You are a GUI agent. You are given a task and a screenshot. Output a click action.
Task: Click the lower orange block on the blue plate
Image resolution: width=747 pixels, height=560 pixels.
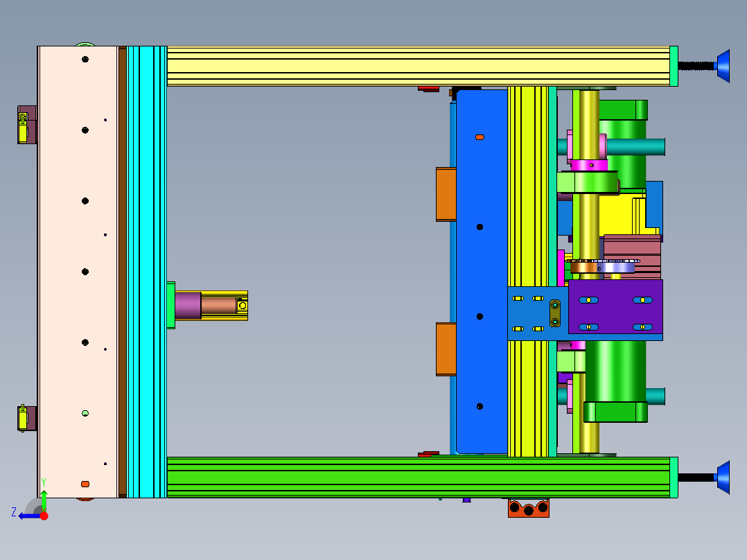pyautogui.click(x=446, y=349)
